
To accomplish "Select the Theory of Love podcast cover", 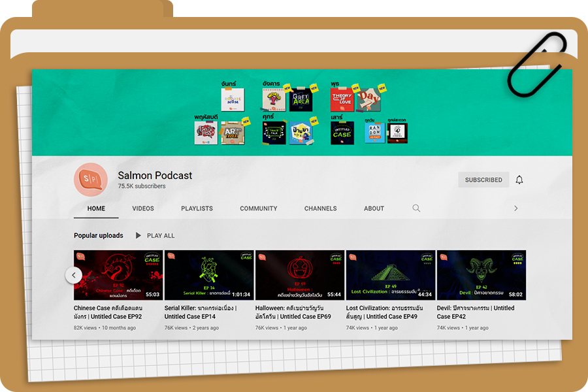I will click(x=342, y=100).
